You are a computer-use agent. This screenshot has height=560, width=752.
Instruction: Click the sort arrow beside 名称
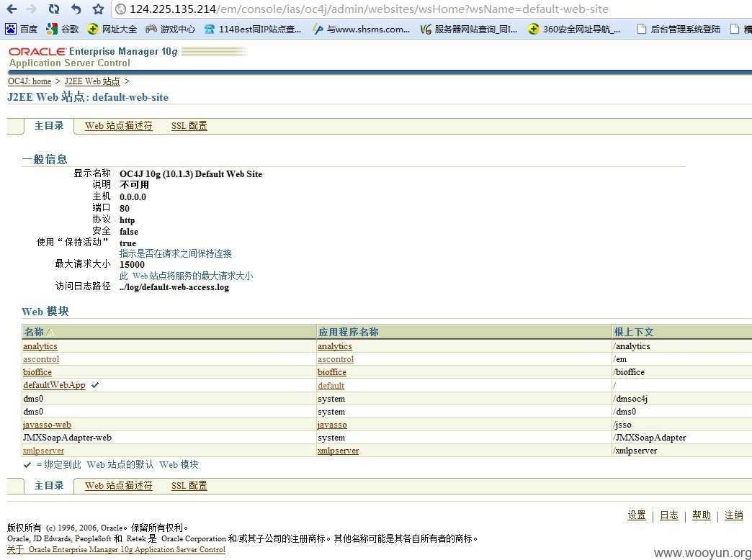click(x=50, y=332)
